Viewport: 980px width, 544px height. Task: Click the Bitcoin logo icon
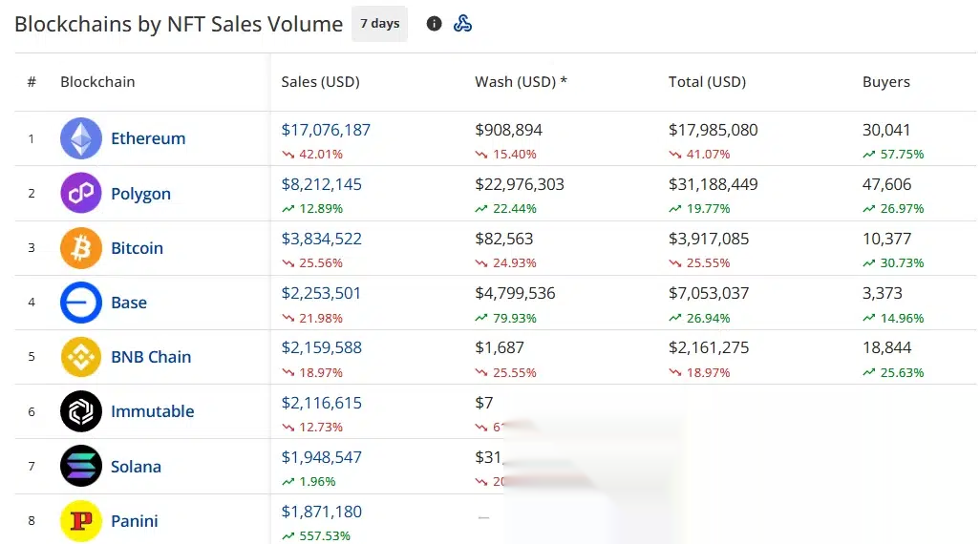pyautogui.click(x=81, y=248)
